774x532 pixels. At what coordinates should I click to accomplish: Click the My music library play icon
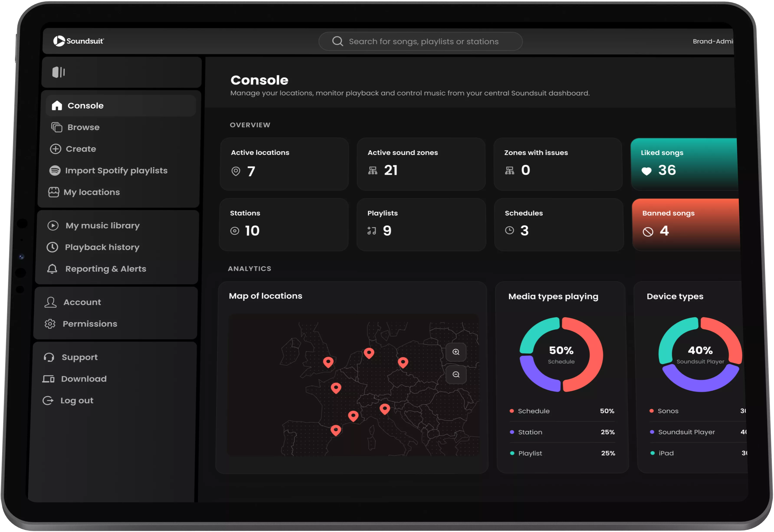tap(53, 226)
